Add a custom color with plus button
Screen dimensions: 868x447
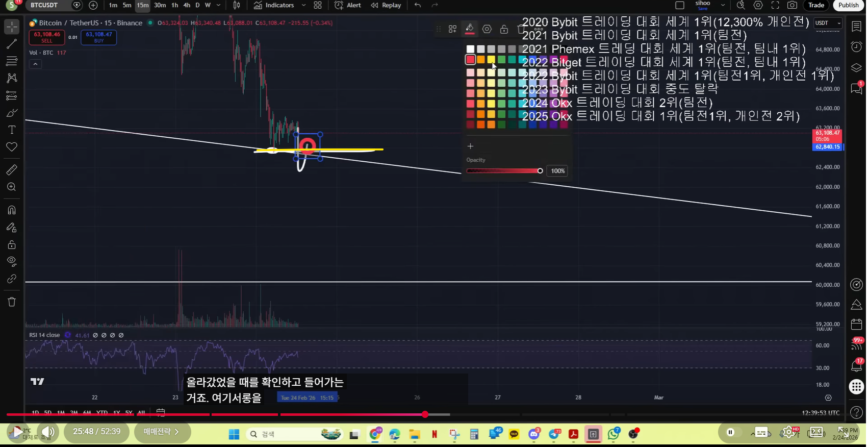470,146
